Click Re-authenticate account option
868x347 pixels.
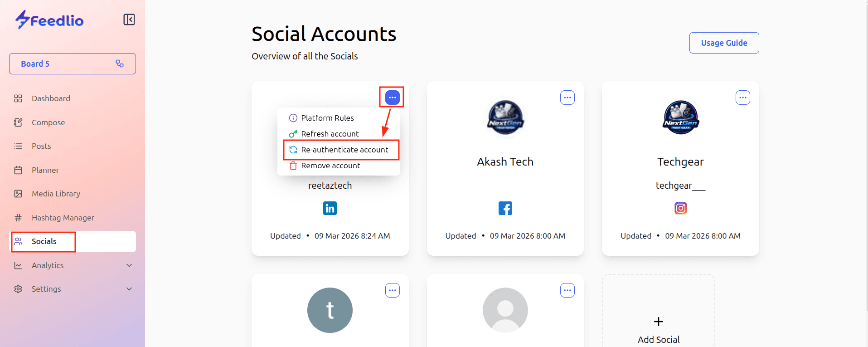point(344,150)
